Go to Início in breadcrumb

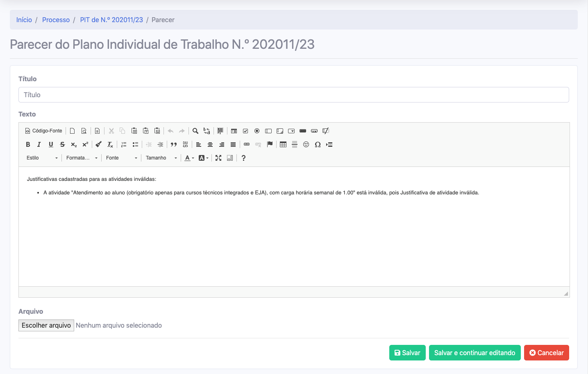click(x=24, y=20)
